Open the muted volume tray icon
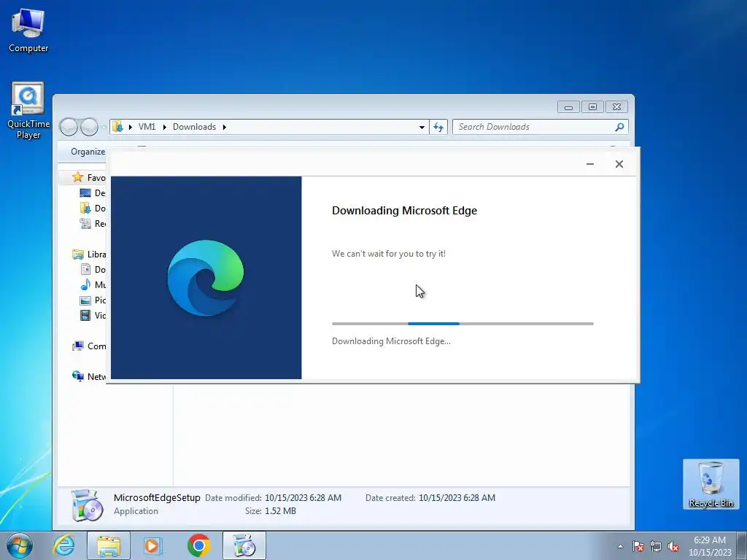This screenshot has height=560, width=747. coord(673,546)
